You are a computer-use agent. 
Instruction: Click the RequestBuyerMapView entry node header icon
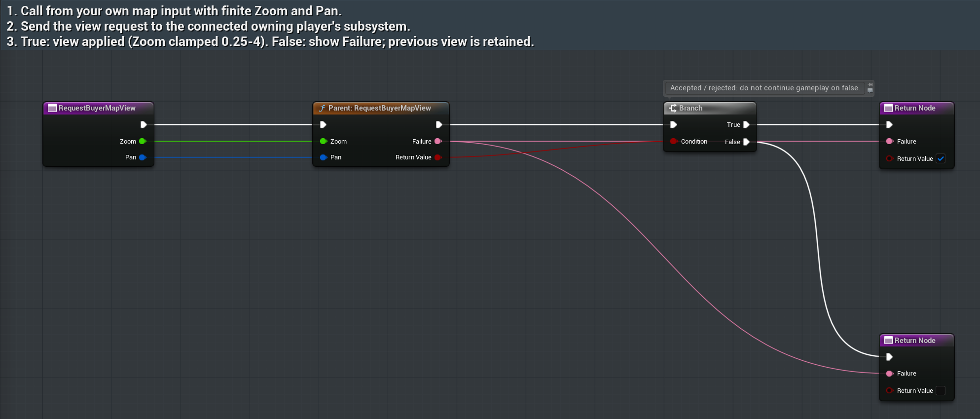pyautogui.click(x=52, y=108)
